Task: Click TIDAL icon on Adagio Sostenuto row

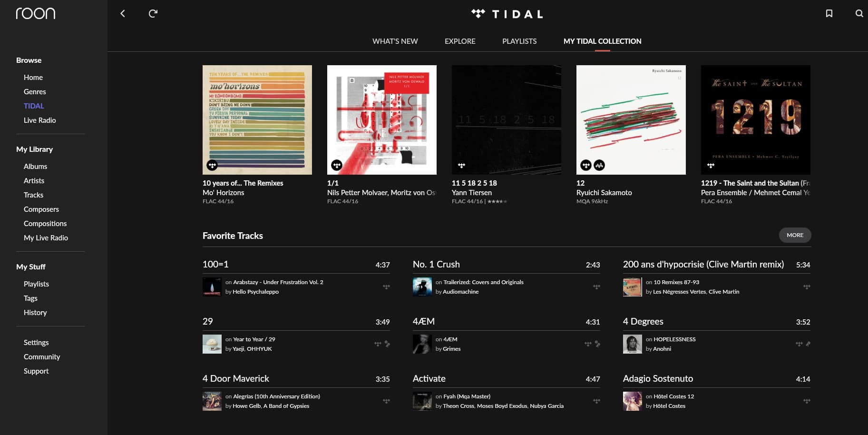Action: click(x=807, y=401)
